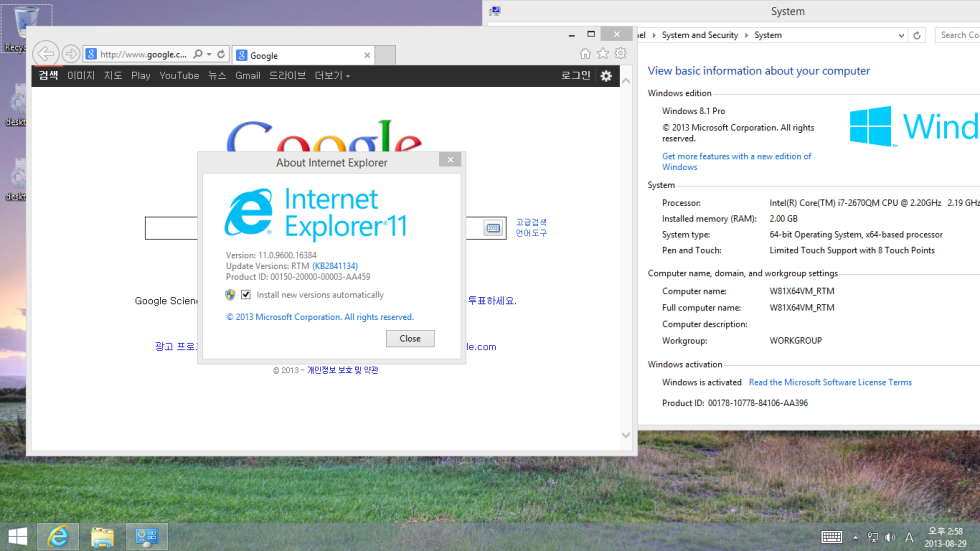The width and height of the screenshot is (980, 551).
Task: Close About Internet Explorer dialog with X
Action: tap(450, 159)
